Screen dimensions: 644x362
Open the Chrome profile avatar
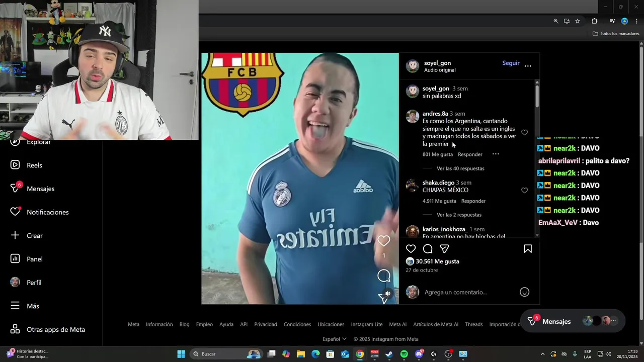tap(624, 21)
